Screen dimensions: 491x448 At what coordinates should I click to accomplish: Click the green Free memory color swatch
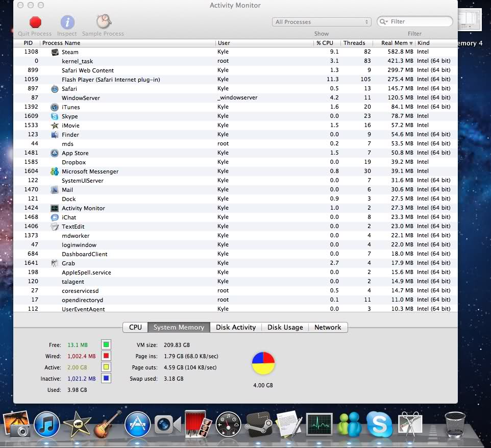(x=106, y=345)
